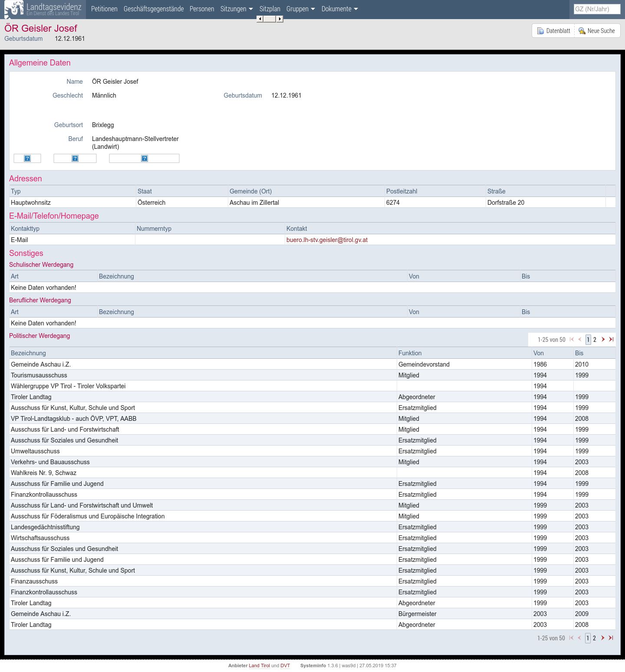Click the GZ (Nr/Jahr) search field
The image size is (625, 672).
pyautogui.click(x=597, y=9)
